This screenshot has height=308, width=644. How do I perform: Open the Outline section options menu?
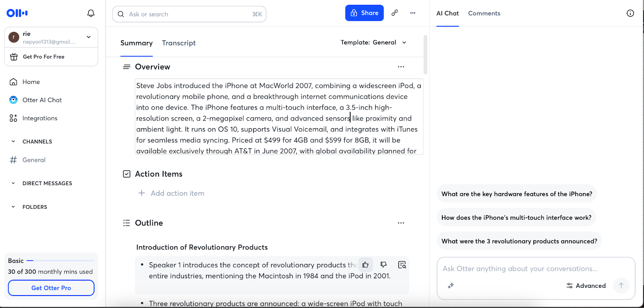click(401, 223)
